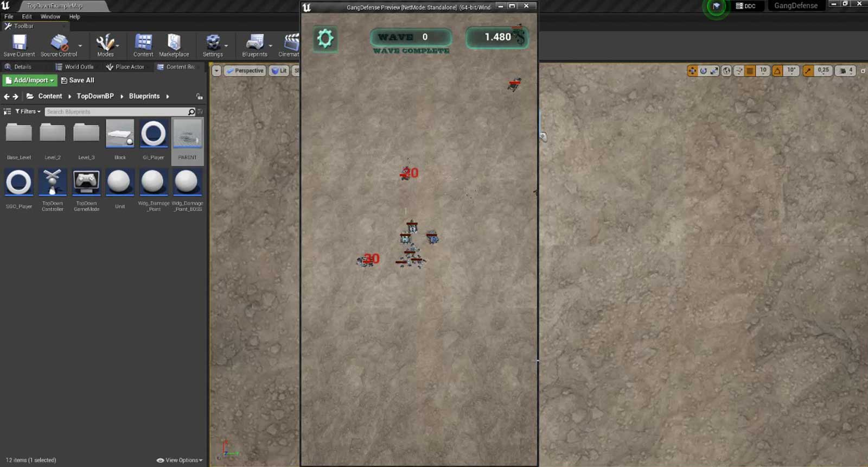
Task: Open the Window menu
Action: click(x=50, y=16)
